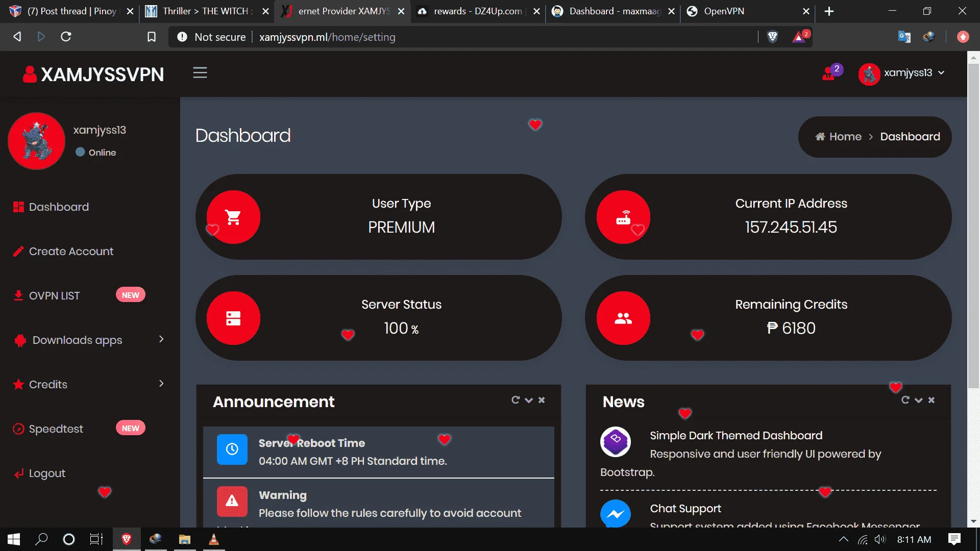Expand Downloads apps submenu
Viewport: 980px width, 551px height.
89,340
